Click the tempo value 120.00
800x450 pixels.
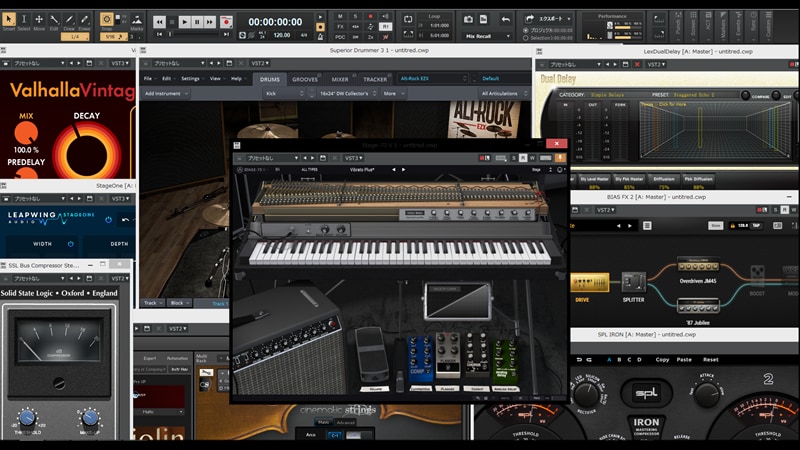[x=282, y=35]
